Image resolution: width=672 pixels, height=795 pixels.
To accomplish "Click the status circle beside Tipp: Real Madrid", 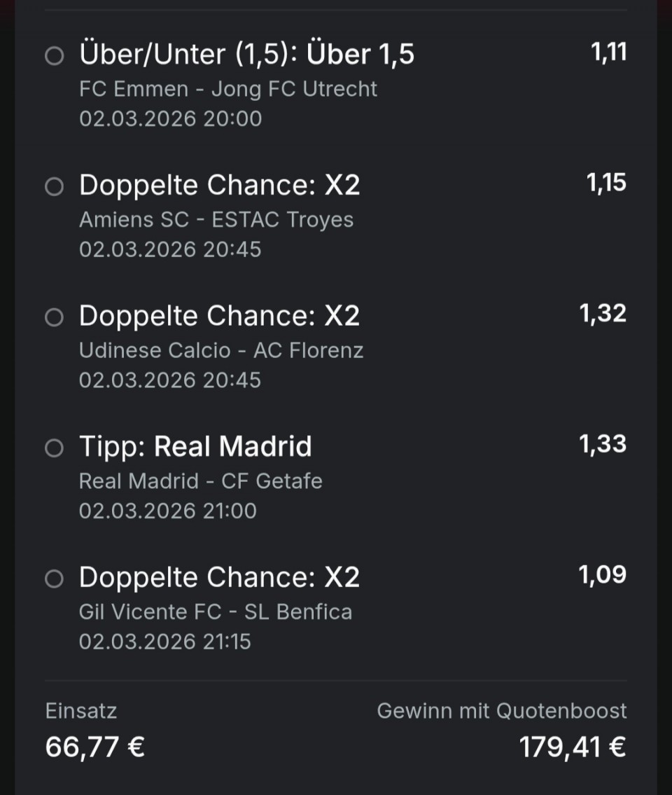I will pos(54,448).
